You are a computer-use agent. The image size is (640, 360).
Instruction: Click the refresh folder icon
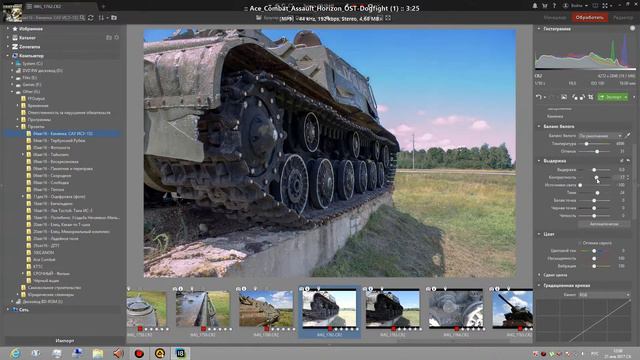[91, 18]
